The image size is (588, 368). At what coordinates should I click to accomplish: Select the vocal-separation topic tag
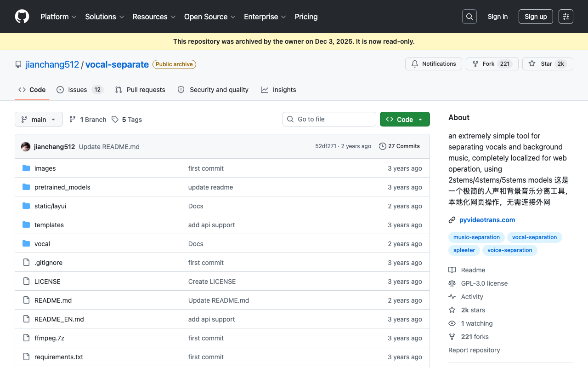(x=534, y=237)
